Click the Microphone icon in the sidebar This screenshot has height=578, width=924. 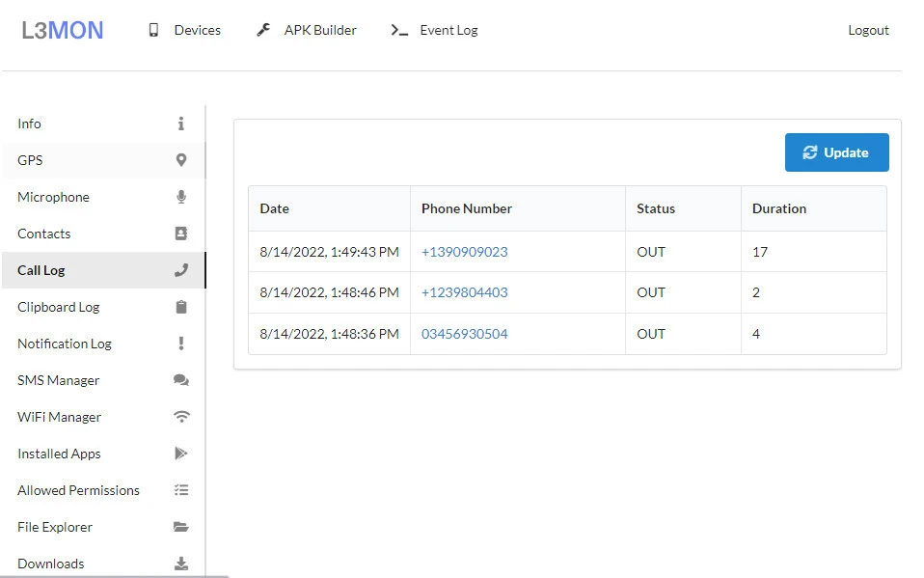pyautogui.click(x=180, y=197)
